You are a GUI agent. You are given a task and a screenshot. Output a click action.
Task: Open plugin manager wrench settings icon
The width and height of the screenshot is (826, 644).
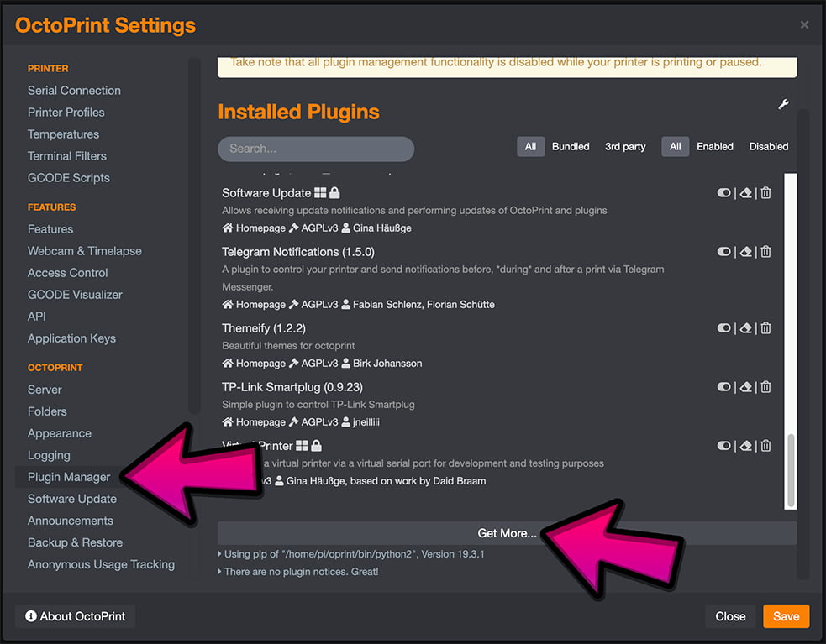tap(783, 104)
